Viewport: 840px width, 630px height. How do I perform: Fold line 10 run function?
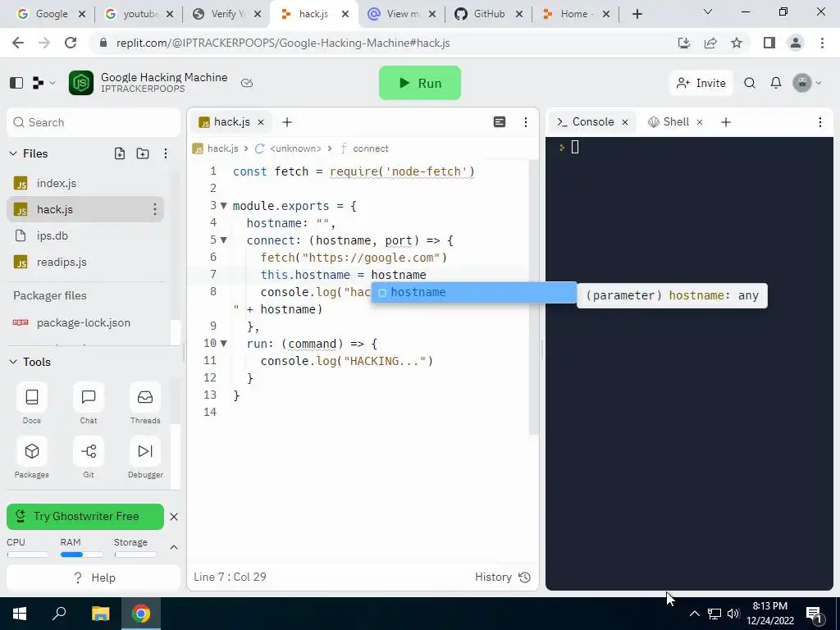tap(224, 344)
